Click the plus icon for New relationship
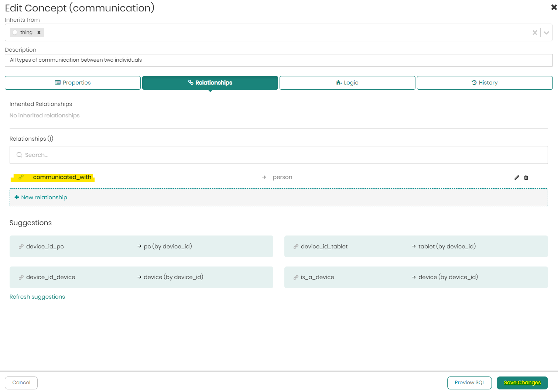The width and height of the screenshot is (558, 392). pyautogui.click(x=17, y=197)
